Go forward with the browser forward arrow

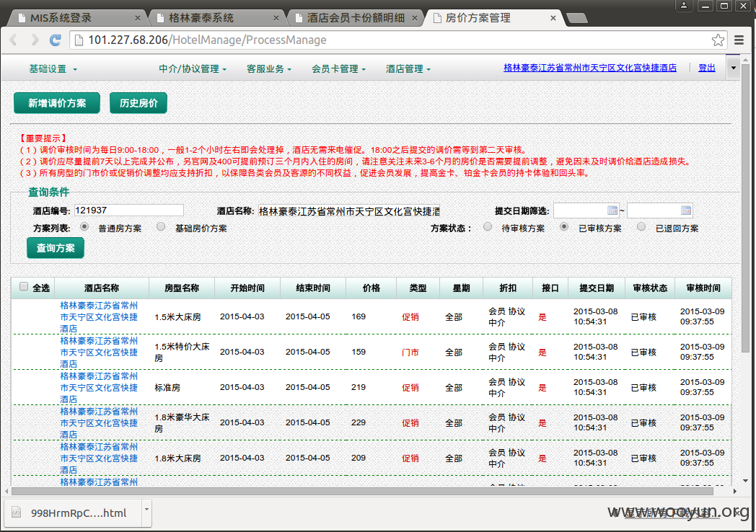point(35,40)
